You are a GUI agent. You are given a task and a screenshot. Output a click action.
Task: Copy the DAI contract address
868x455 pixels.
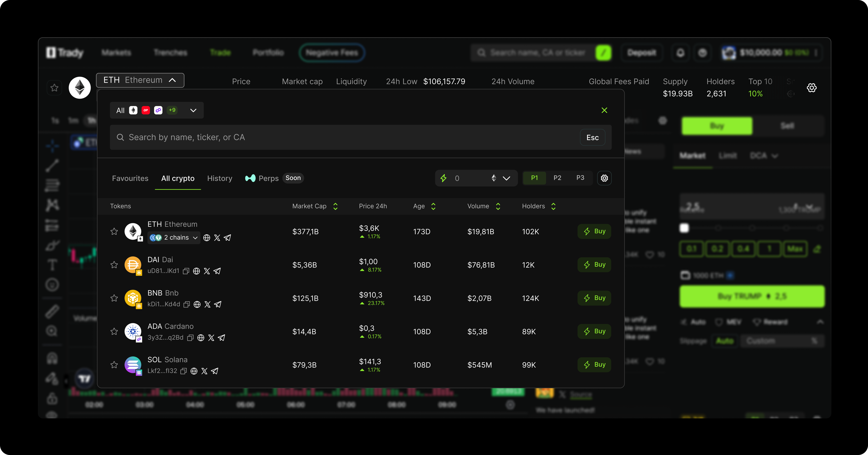click(x=186, y=271)
